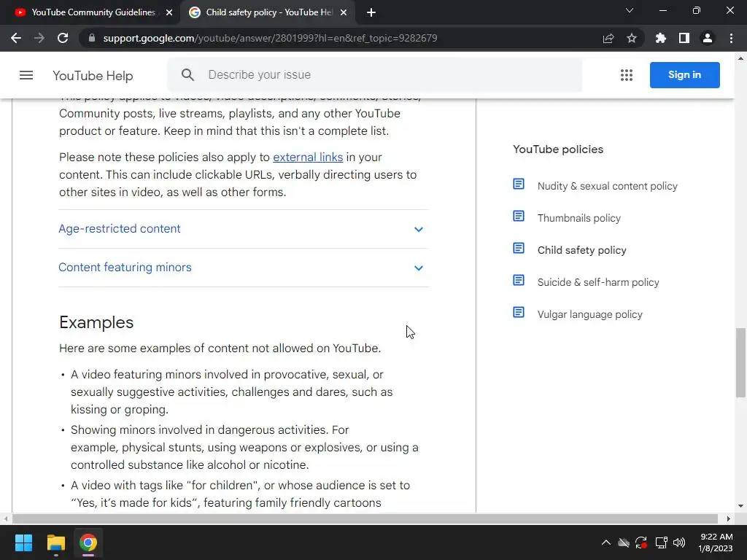Screen dimensions: 747x560
Task: Click the YouTube policies sidebar heading
Action: [x=558, y=149]
